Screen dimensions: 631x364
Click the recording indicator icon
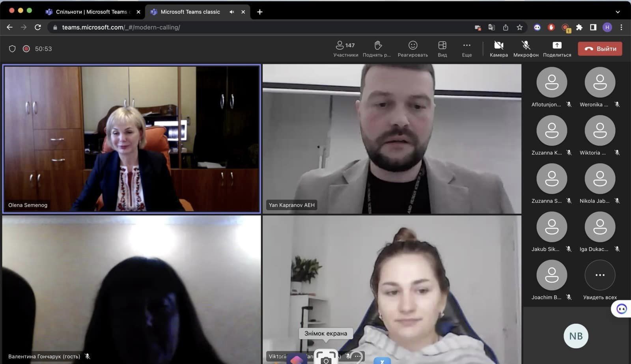(x=26, y=49)
